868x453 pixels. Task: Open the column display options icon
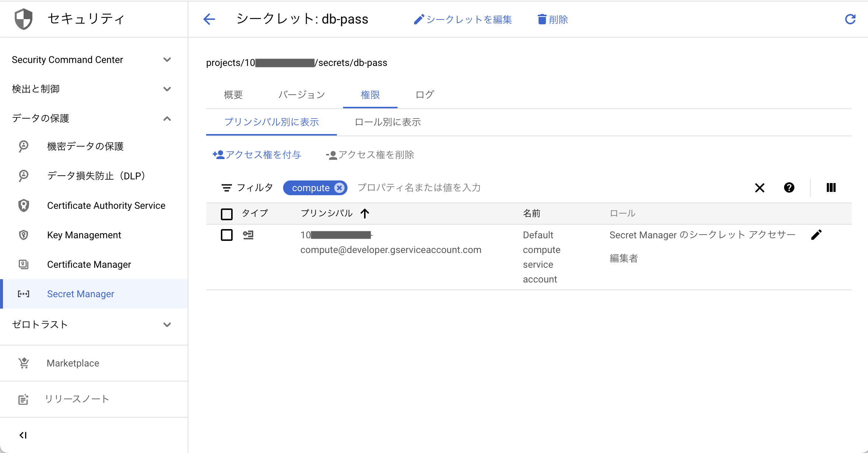coord(831,187)
